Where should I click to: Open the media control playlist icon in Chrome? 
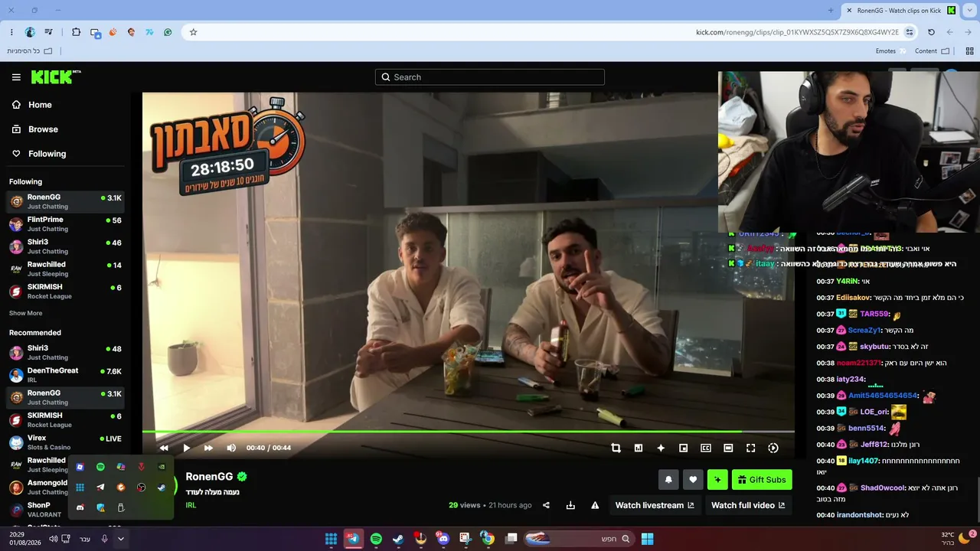point(48,32)
